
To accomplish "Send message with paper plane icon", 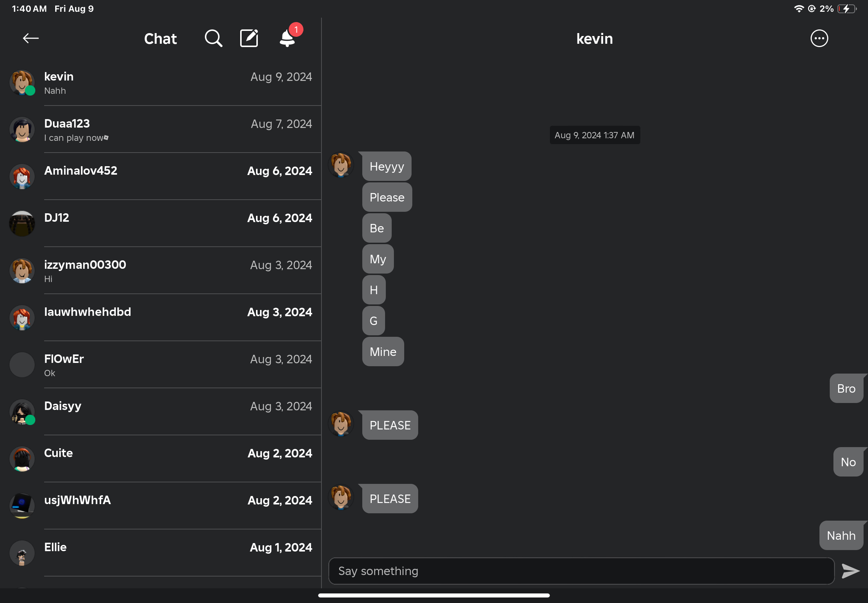I will [850, 571].
